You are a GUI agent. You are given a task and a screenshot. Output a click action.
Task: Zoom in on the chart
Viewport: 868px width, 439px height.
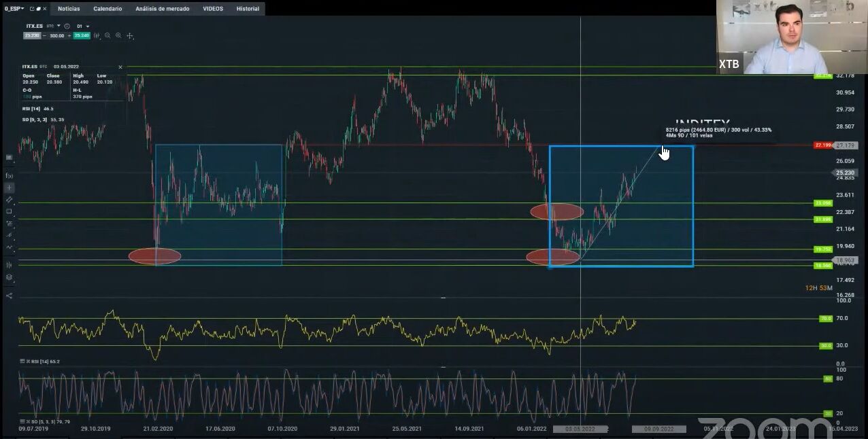pos(118,35)
